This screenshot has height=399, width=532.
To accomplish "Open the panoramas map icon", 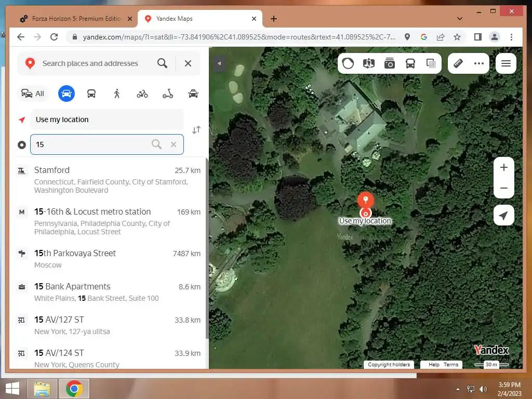I will pyautogui.click(x=368, y=63).
